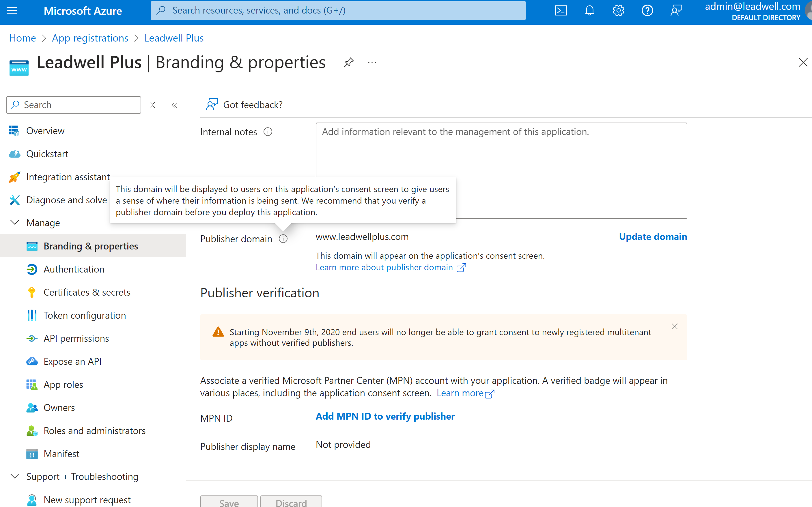Dismiss the November 9th warning banner
812x507 pixels.
coord(675,326)
